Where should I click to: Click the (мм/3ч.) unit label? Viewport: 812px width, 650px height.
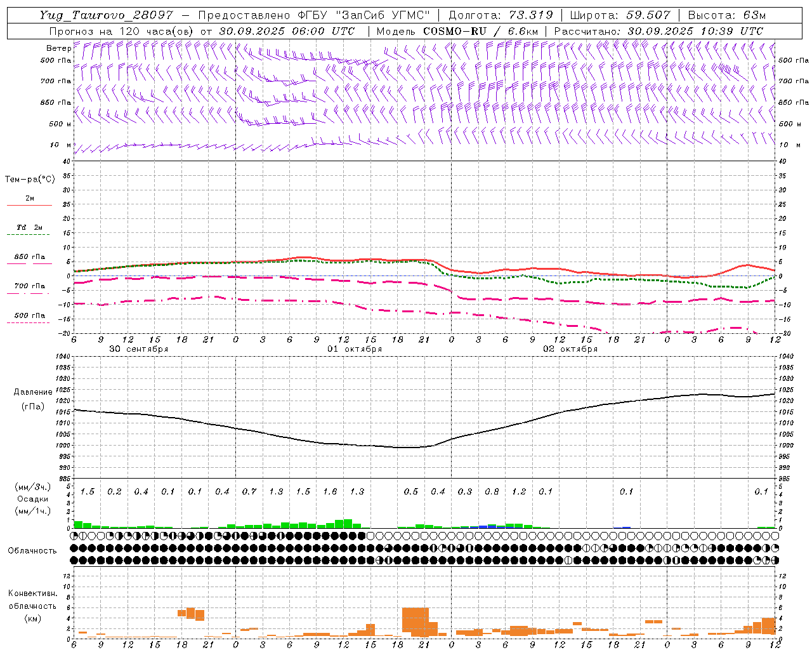(32, 487)
